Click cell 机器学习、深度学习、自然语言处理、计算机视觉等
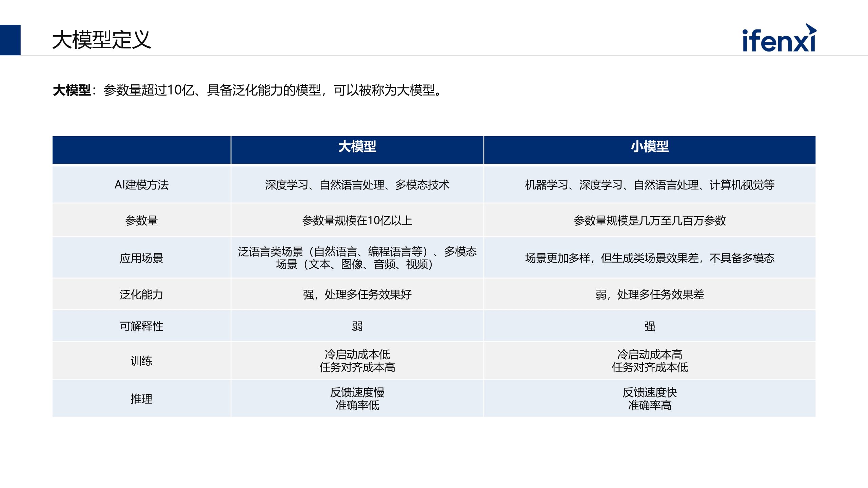Viewport: 868px width, 488px height. (650, 185)
